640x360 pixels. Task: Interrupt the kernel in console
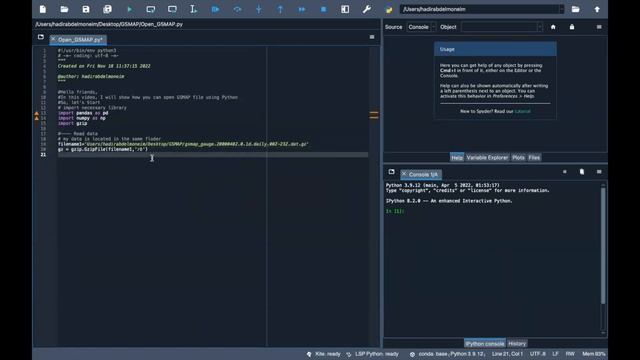tap(564, 172)
